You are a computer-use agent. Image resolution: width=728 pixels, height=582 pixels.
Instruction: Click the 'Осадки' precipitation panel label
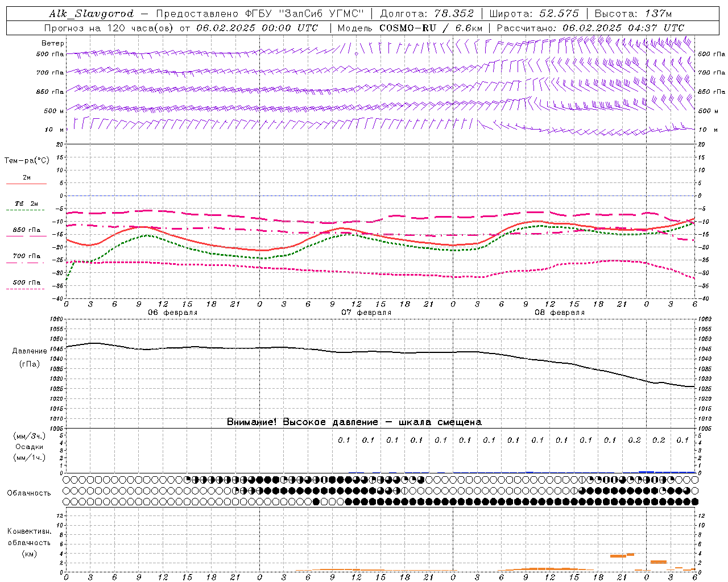coord(29,447)
